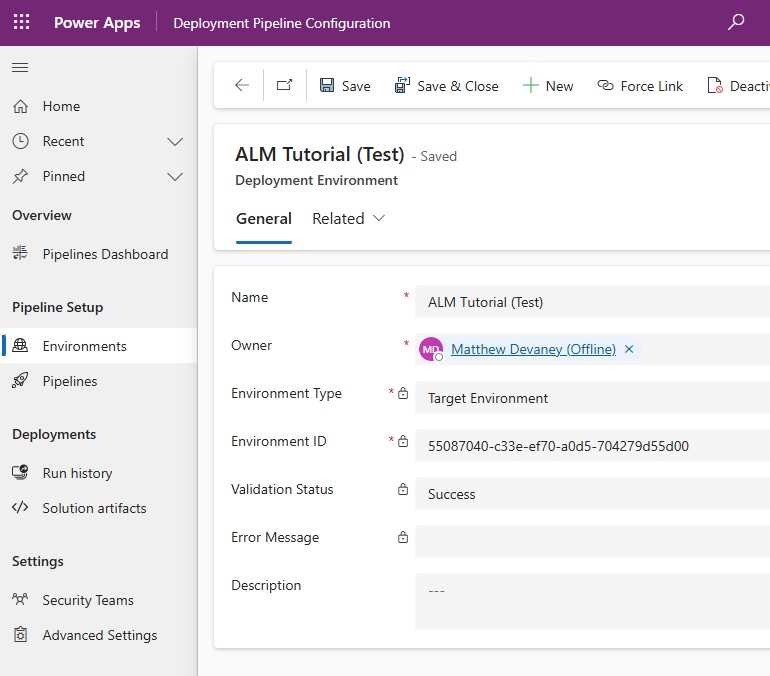Click the Save button label
The height and width of the screenshot is (676, 770).
356,86
